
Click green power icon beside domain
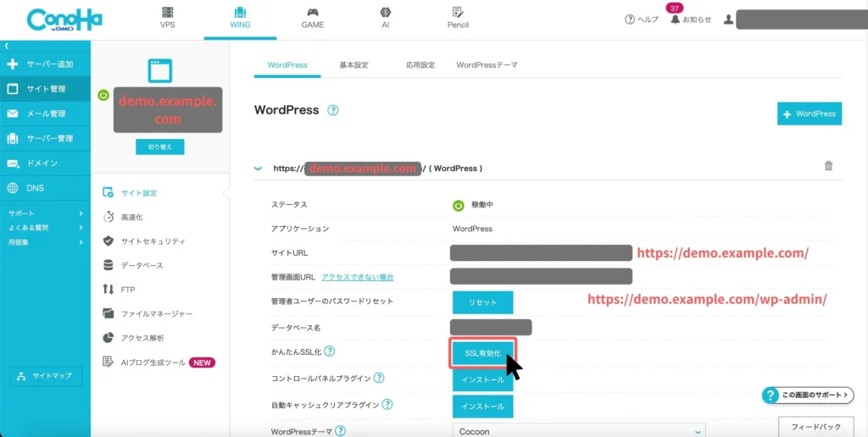coord(103,95)
